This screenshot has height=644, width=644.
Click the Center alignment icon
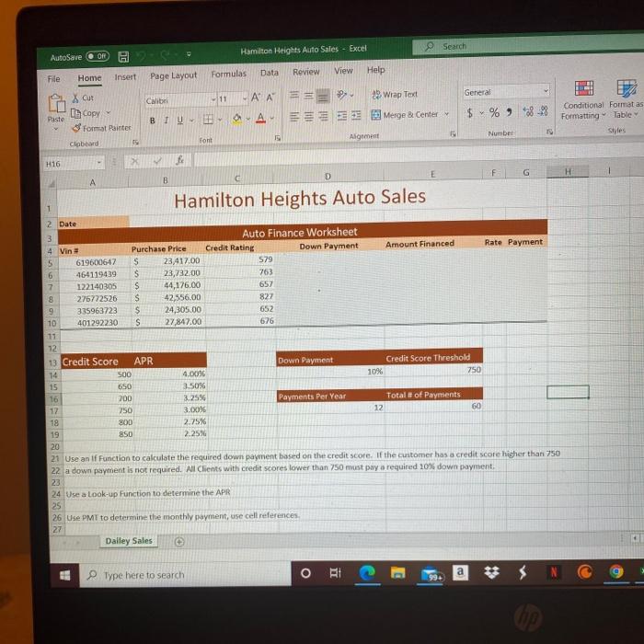pos(309,117)
